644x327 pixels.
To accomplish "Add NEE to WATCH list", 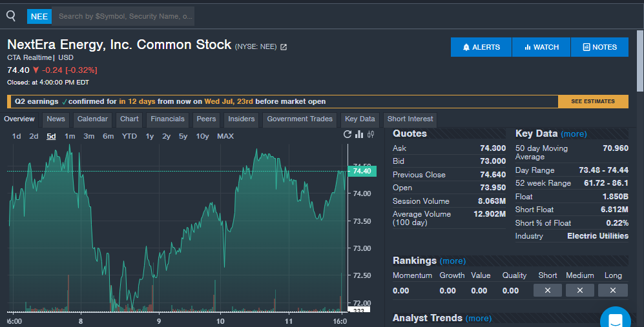I will [541, 47].
